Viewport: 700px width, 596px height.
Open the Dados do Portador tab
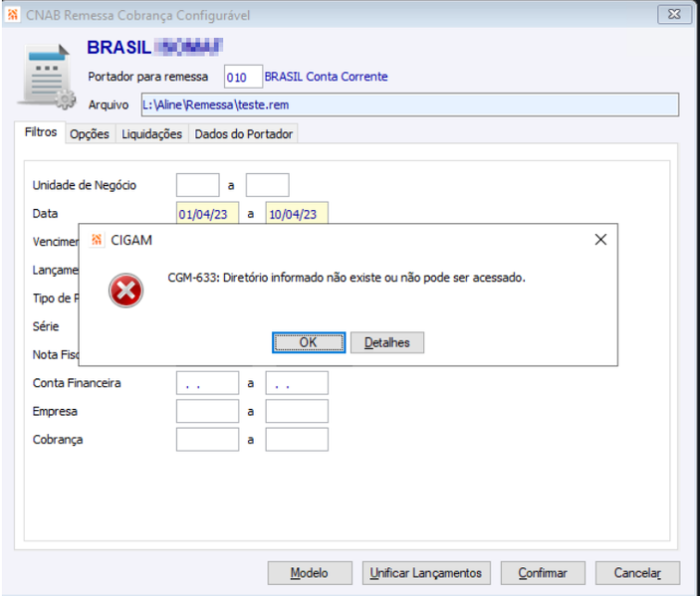[244, 134]
